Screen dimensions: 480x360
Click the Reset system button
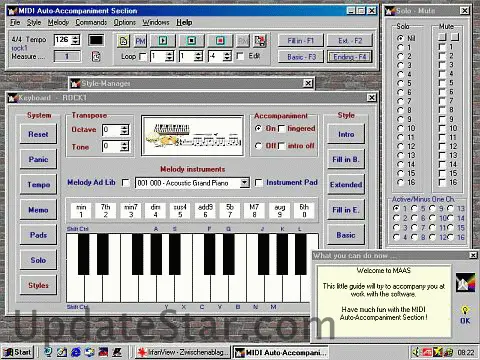coord(38,134)
